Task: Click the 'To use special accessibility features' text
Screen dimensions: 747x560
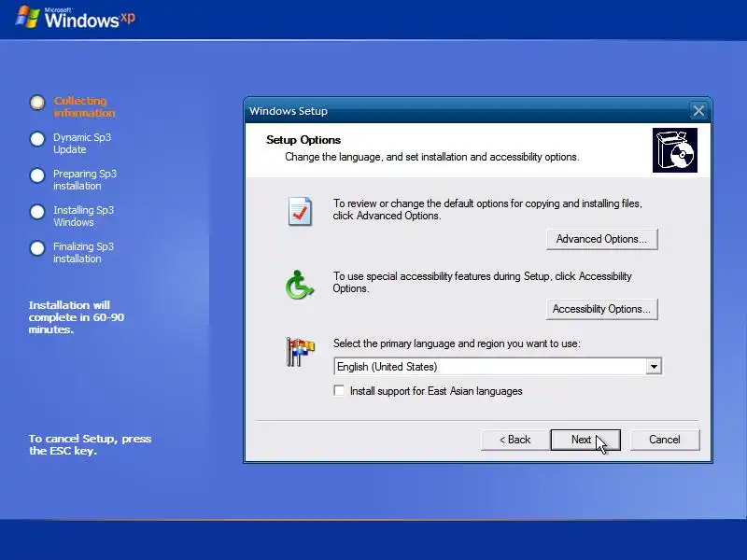Action: [482, 283]
